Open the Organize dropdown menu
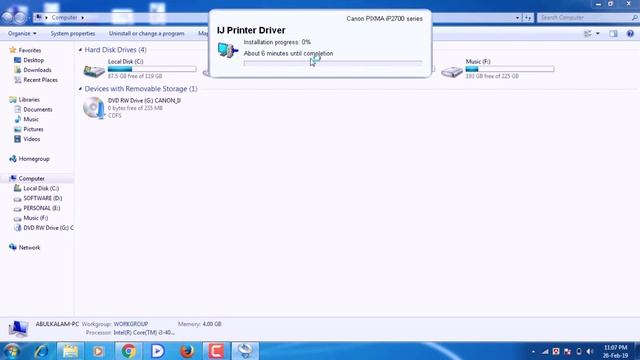The image size is (640, 360). [22, 33]
